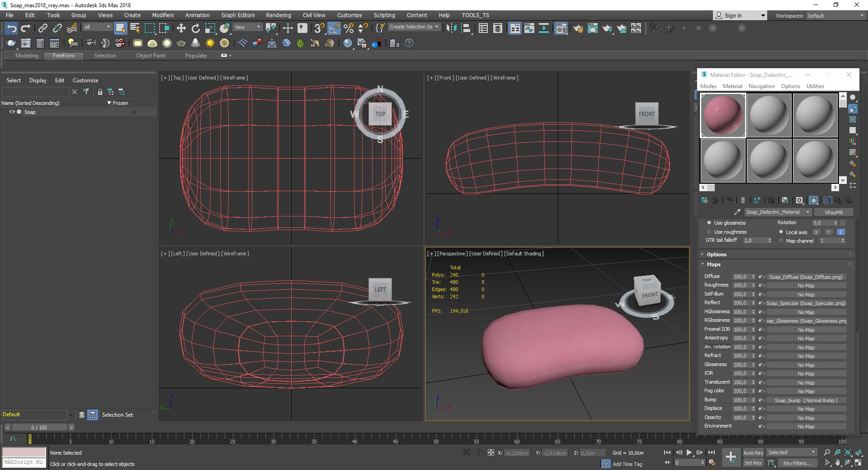Click the Key Filters button
The height and width of the screenshot is (470, 868).
[x=797, y=463]
